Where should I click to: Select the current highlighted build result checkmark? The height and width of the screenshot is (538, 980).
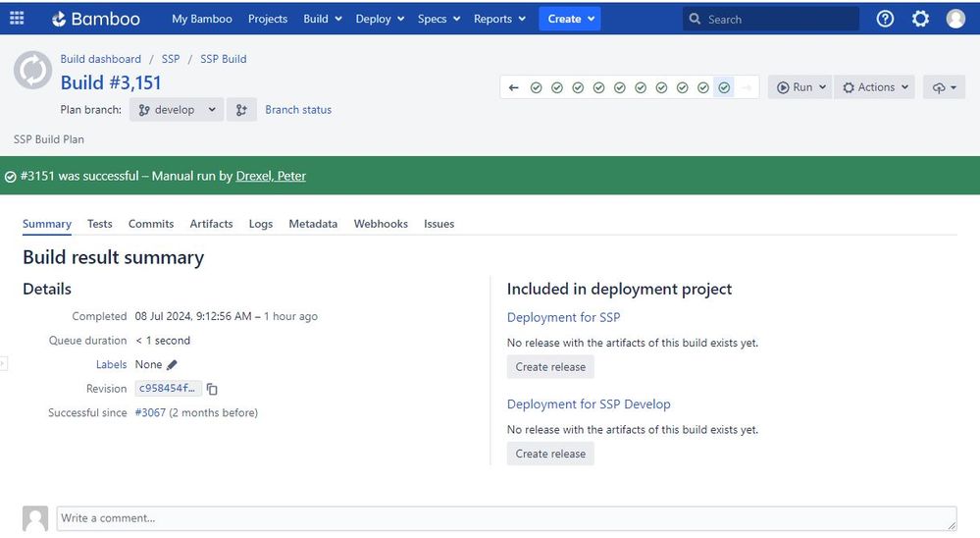point(724,87)
